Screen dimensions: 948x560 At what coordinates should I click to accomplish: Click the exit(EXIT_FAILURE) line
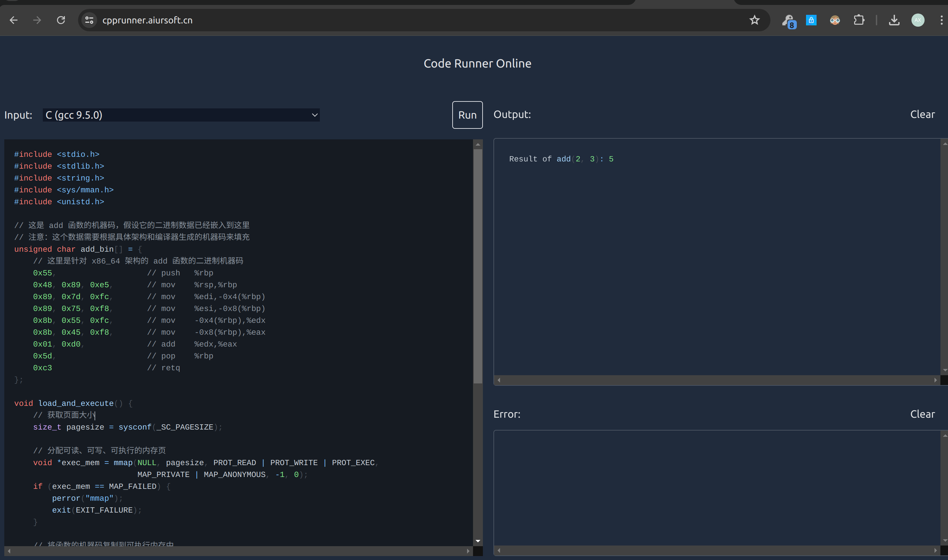tap(97, 510)
